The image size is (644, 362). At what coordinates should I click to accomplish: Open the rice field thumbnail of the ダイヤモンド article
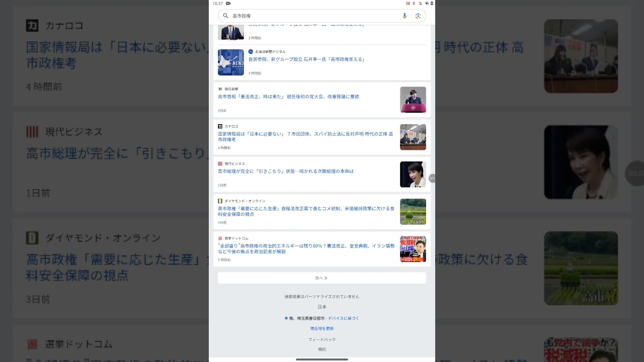[x=413, y=212]
